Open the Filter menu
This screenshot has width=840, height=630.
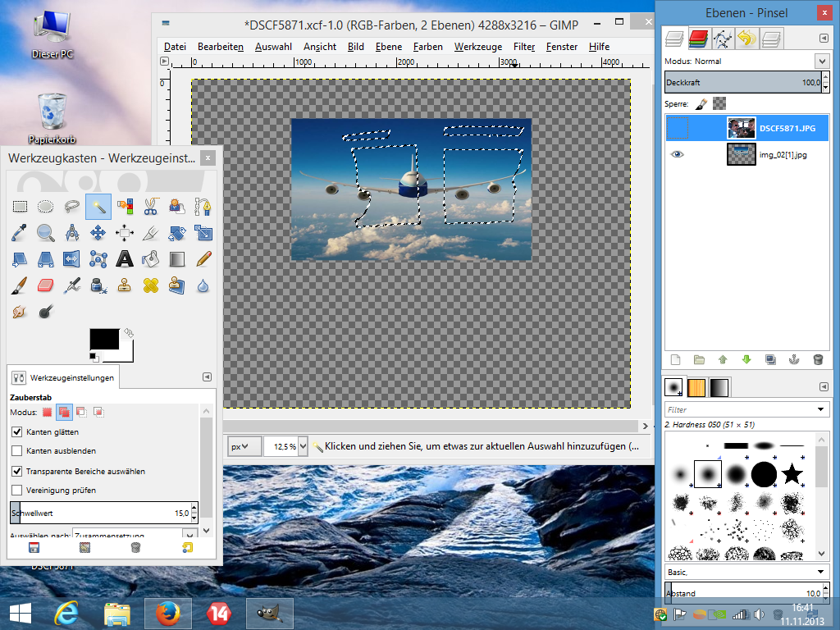(x=524, y=47)
